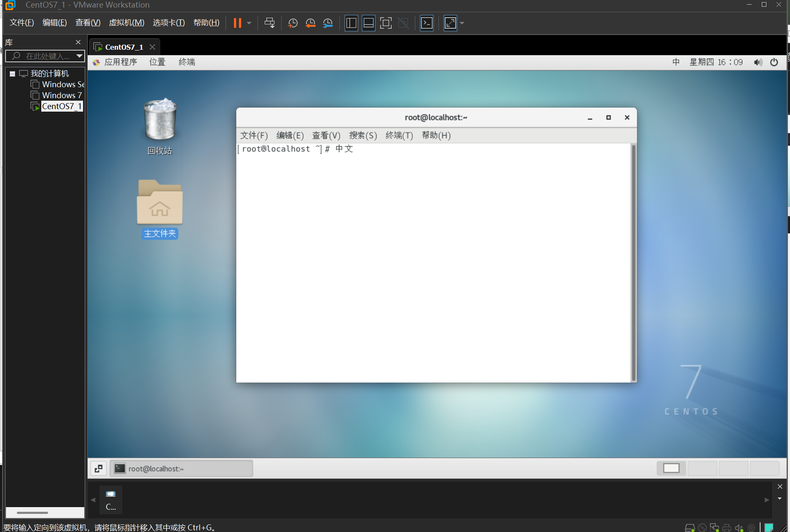Pause the virtual machine with the orange button
Screen dimensions: 790x532
[x=237, y=23]
